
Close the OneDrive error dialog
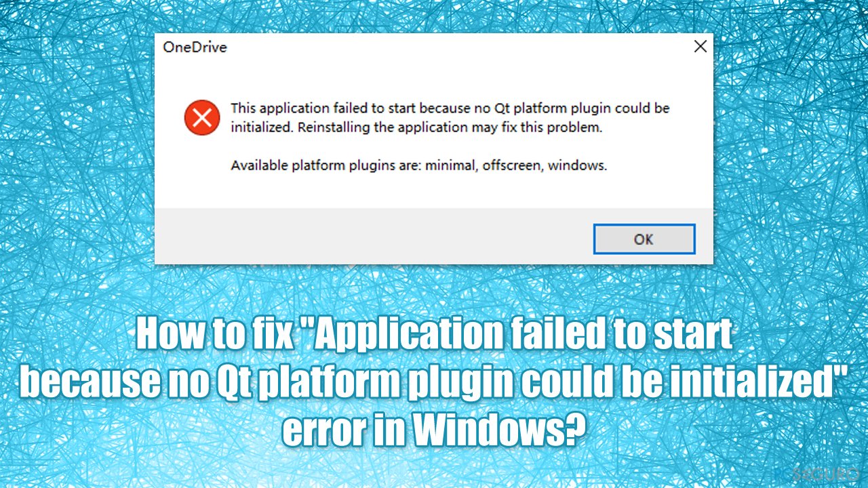[x=701, y=47]
